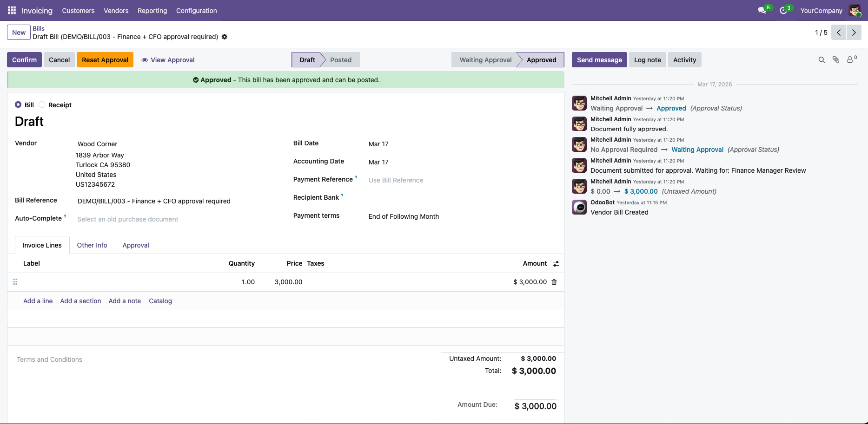Search messages with the magnifier icon
The image size is (868, 424).
click(822, 60)
